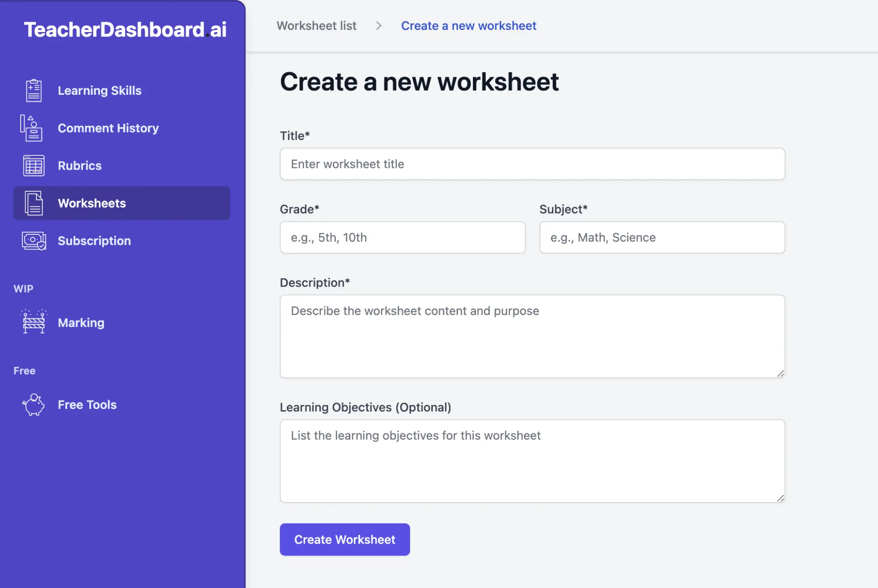This screenshot has height=588, width=878.
Task: Select the Worksheets menu item
Action: (122, 203)
